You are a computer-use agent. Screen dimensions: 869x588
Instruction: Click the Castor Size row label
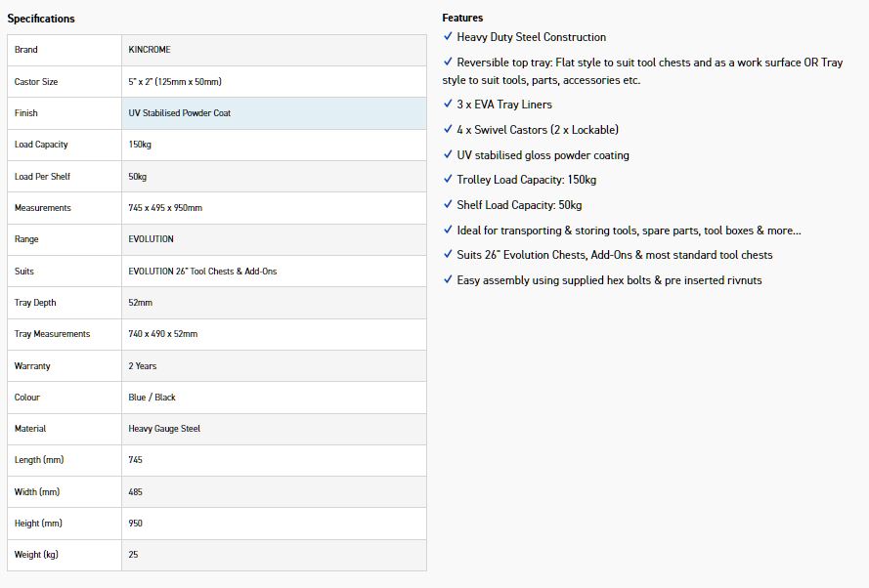(36, 82)
